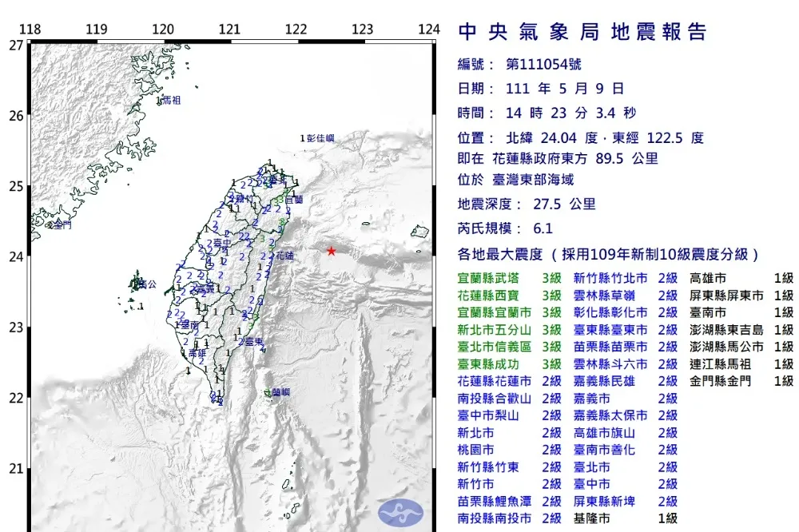This screenshot has height=532, width=799.
Task: Click 花蓮縣花蓮市 2級 entry
Action: tap(509, 381)
